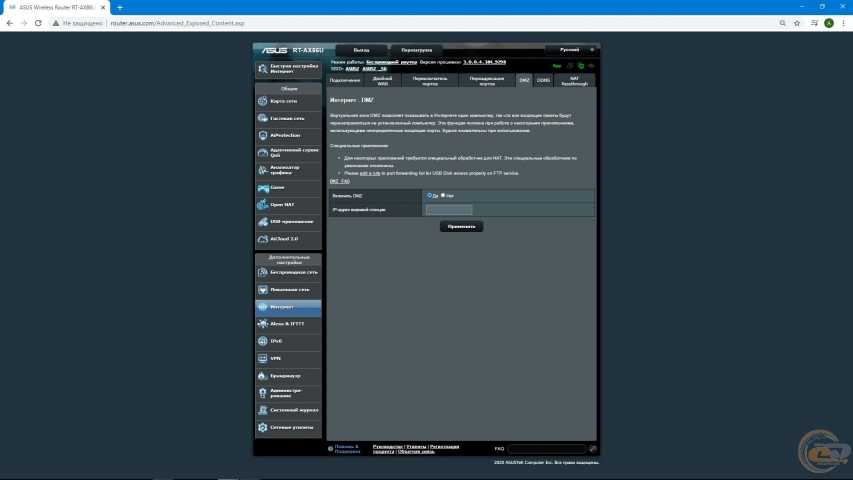Open the Chrome profile avatar
Screen dimensions: 853x480
coord(829,23)
